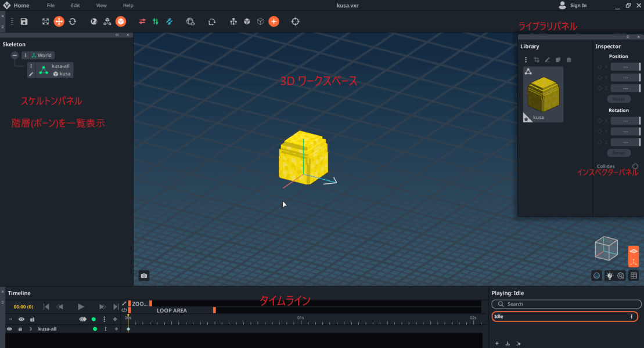Take a viewport snapshot with camera icon
Image resolution: width=644 pixels, height=348 pixels.
[x=144, y=275]
